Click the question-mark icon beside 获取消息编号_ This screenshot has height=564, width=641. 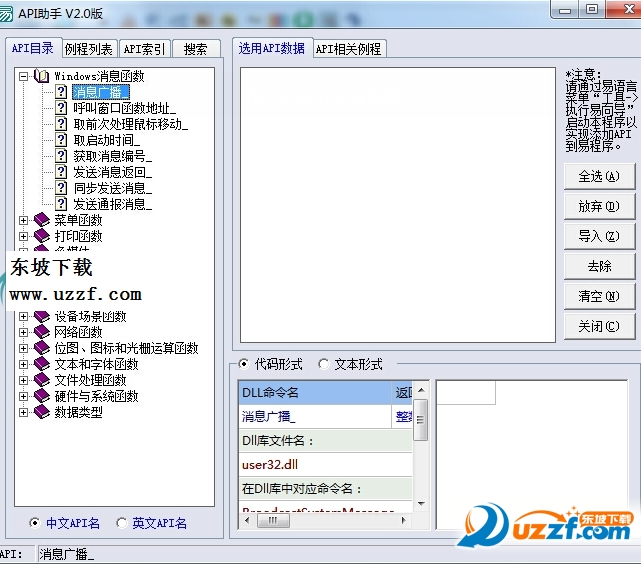tap(61, 156)
